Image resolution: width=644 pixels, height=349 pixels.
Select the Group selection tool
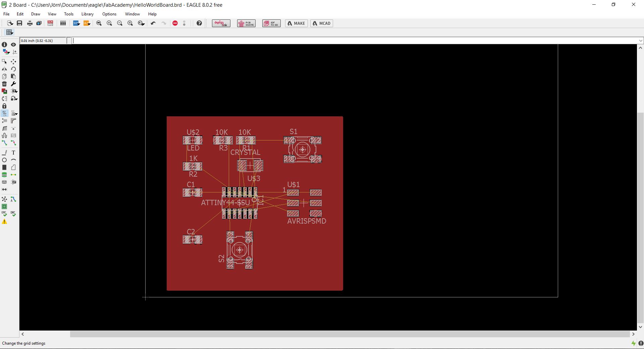4,62
